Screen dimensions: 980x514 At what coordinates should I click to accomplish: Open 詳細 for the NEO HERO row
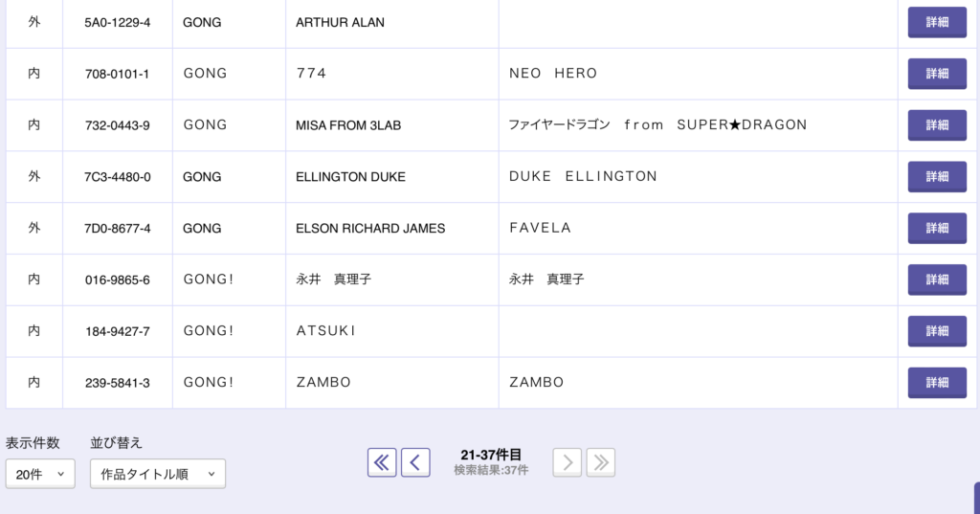pyautogui.click(x=937, y=74)
